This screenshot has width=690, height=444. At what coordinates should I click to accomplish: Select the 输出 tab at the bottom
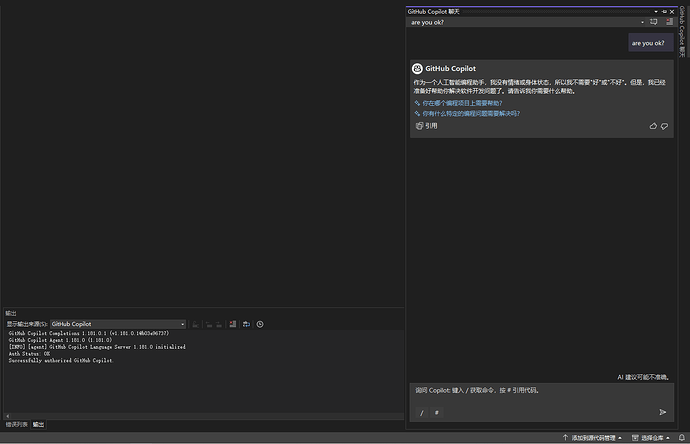click(x=38, y=424)
